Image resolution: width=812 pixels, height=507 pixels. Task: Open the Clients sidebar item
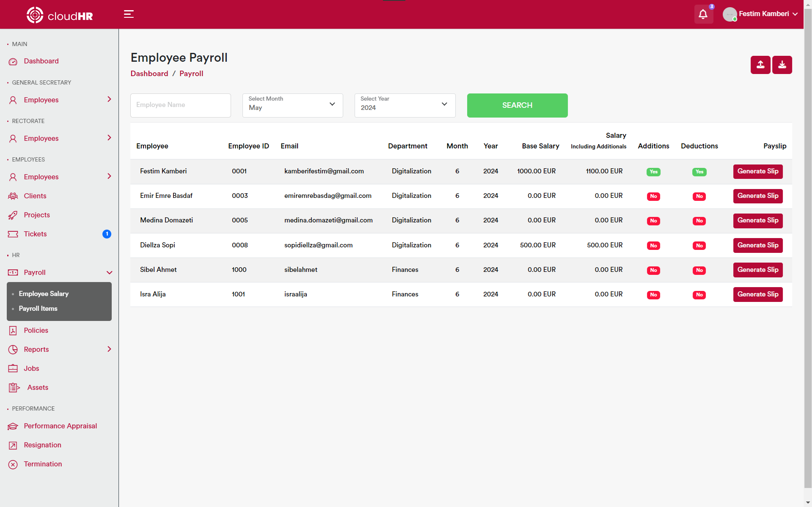[35, 196]
